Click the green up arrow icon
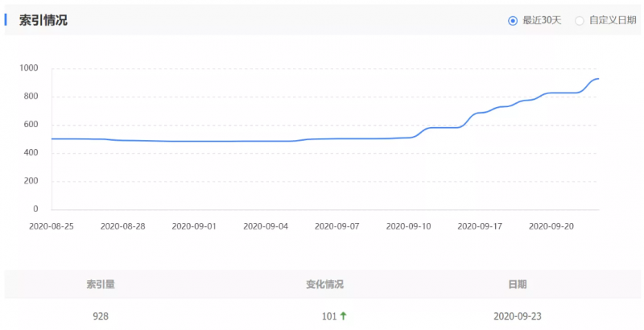 [x=344, y=316]
